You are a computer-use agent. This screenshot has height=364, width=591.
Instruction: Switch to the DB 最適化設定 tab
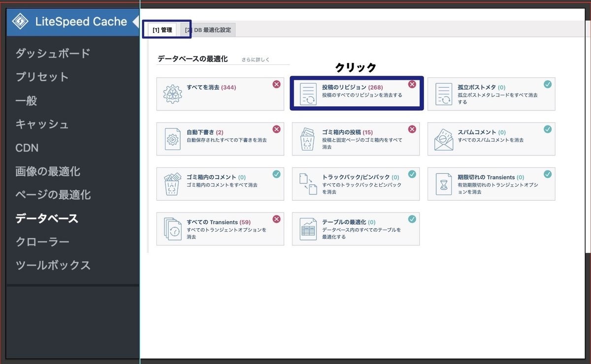[x=208, y=30]
